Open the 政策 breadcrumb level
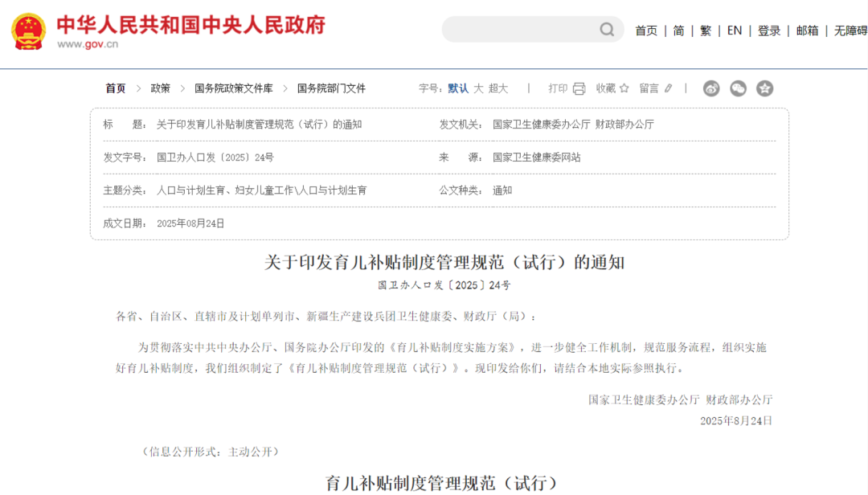Image resolution: width=868 pixels, height=495 pixels. (160, 88)
